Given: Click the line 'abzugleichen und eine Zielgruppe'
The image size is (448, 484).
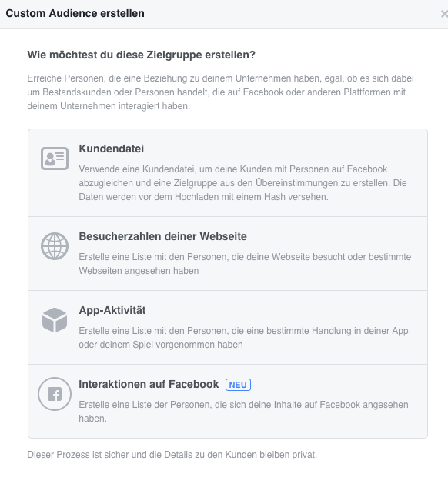Looking at the screenshot, I should click(x=242, y=183).
